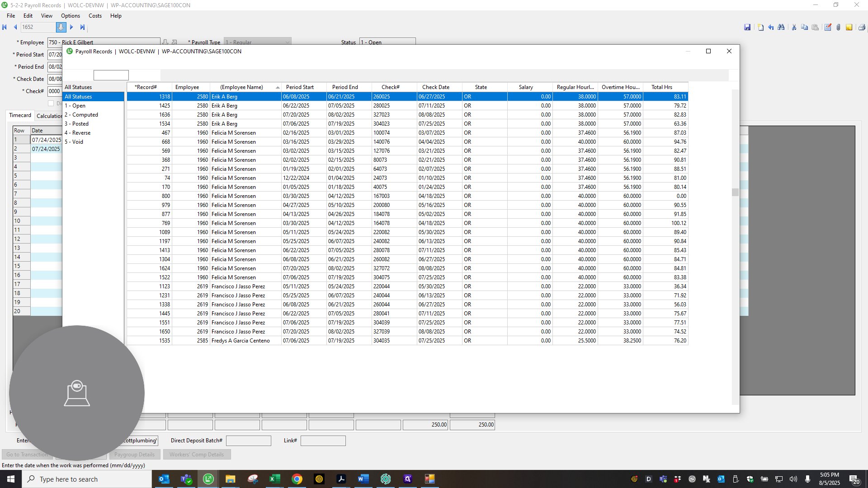The height and width of the screenshot is (488, 868).
Task: Click the paperclip Attachments icon
Action: (x=838, y=27)
